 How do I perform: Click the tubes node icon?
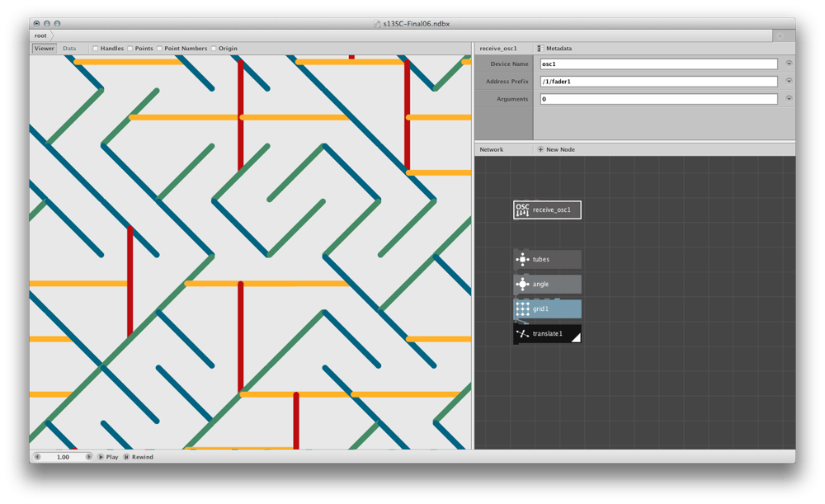(x=522, y=259)
